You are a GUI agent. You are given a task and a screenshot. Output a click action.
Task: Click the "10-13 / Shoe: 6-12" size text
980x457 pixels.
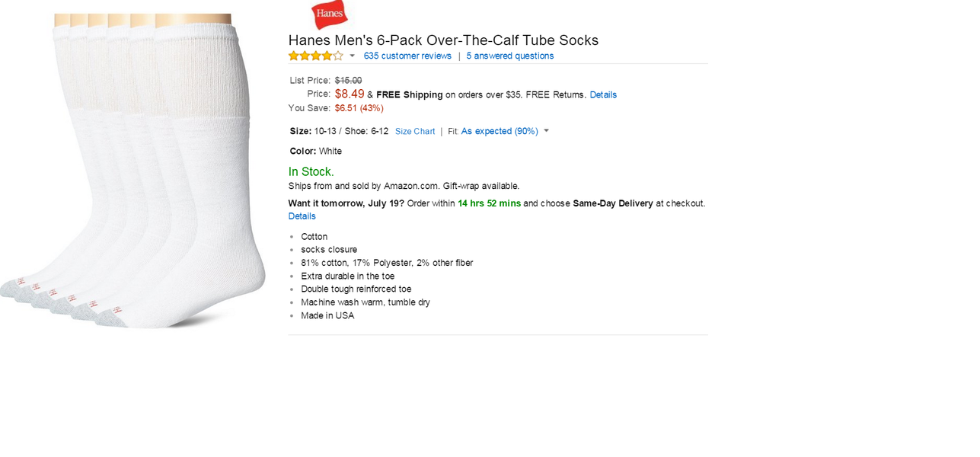351,131
